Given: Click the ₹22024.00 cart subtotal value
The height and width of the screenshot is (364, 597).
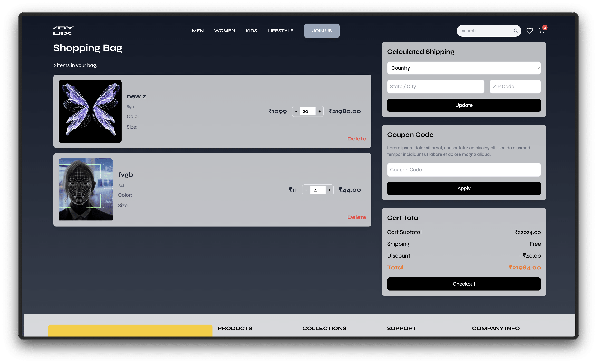Looking at the screenshot, I should 528,232.
